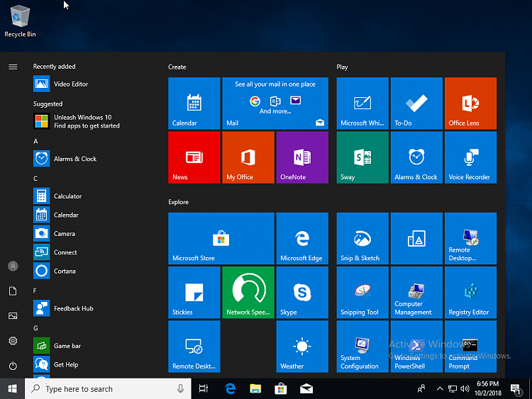Screen dimensions: 532x399
Task: Open Settings gear in Start sidebar
Action: pyautogui.click(x=13, y=341)
